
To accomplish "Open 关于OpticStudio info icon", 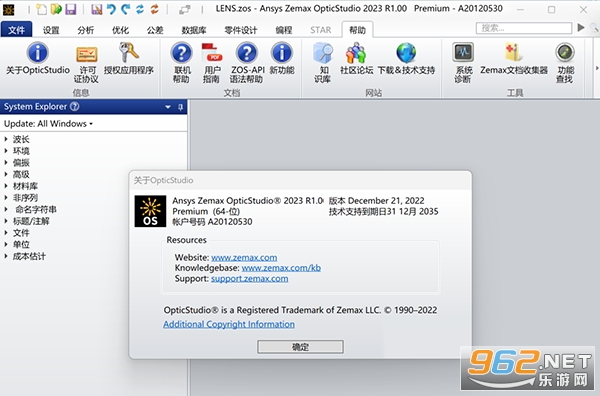I will [x=38, y=53].
